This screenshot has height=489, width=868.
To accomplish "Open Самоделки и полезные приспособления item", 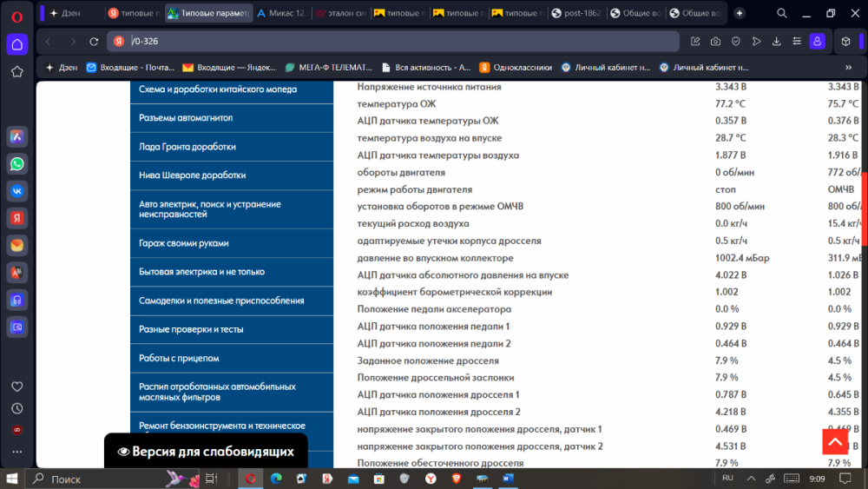I will pyautogui.click(x=232, y=301).
